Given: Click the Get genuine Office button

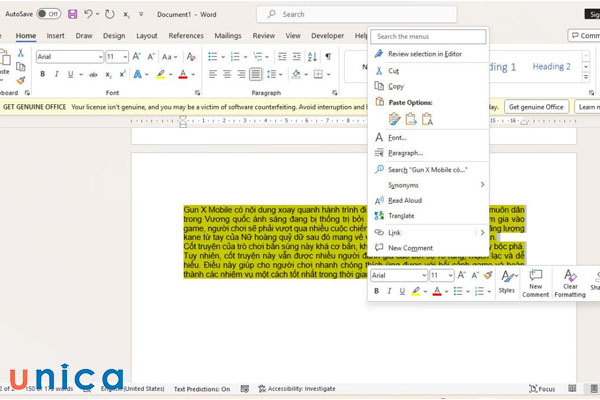Looking at the screenshot, I should pyautogui.click(x=536, y=106).
